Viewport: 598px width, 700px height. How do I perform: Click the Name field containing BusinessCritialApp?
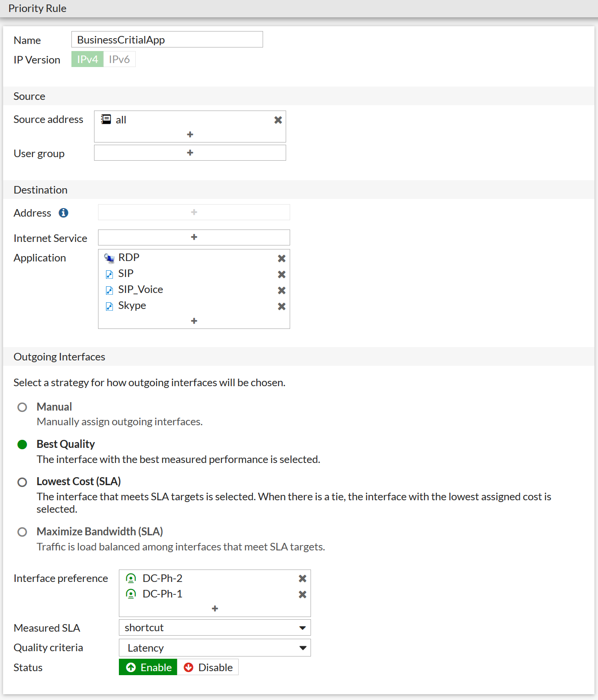pyautogui.click(x=167, y=40)
